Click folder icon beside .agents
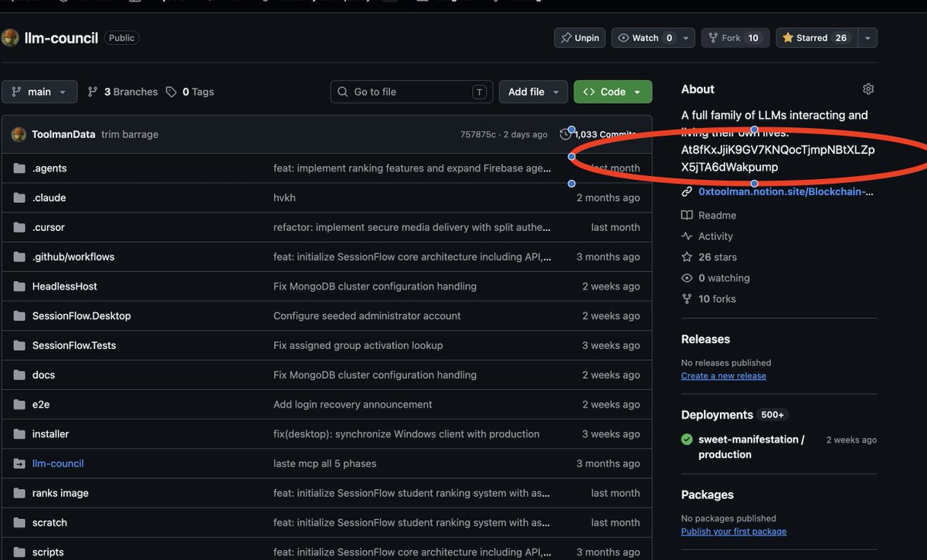Image resolution: width=927 pixels, height=560 pixels. pos(19,168)
